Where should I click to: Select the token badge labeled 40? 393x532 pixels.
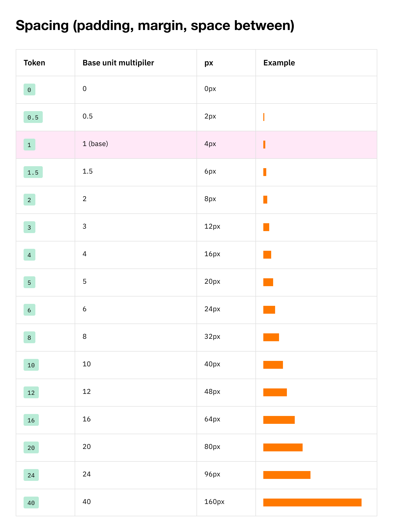pos(31,503)
